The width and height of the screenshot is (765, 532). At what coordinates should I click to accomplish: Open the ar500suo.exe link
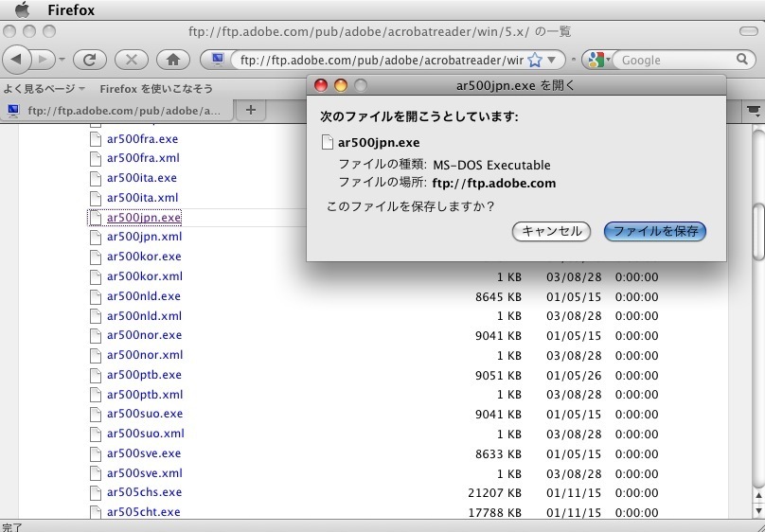pyautogui.click(x=145, y=414)
